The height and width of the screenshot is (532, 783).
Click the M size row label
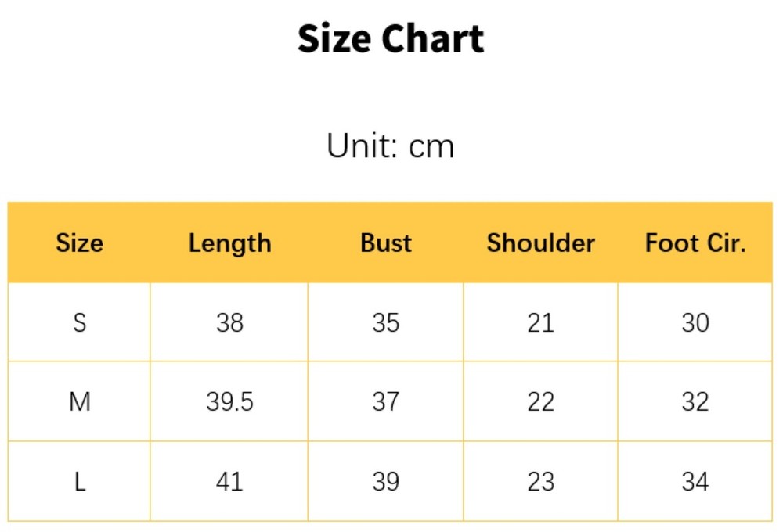(80, 402)
